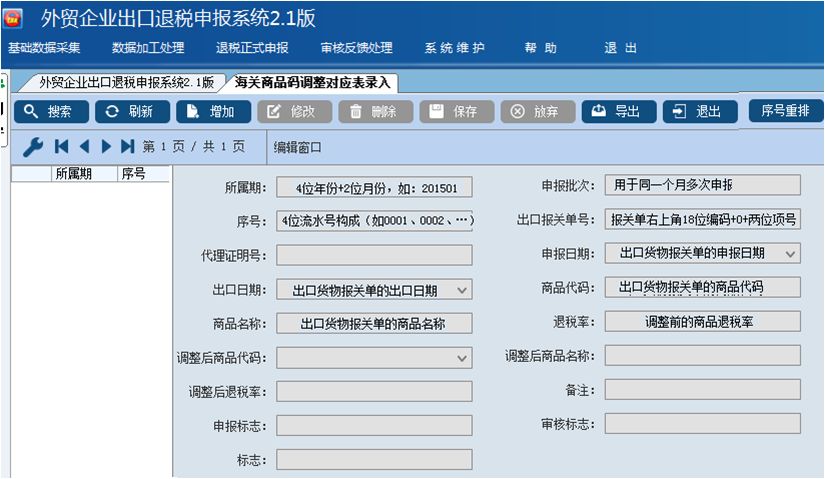Click the 调整后商品名称 input field

(x=702, y=356)
